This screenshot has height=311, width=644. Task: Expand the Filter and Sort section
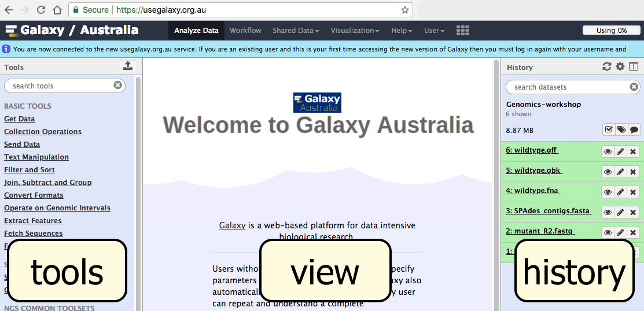(29, 170)
